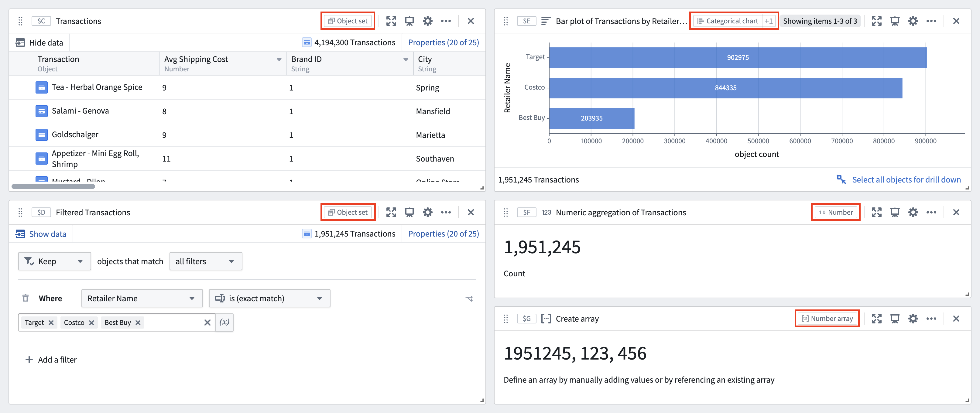
Task: Hide data in Transactions table
Action: click(x=39, y=43)
